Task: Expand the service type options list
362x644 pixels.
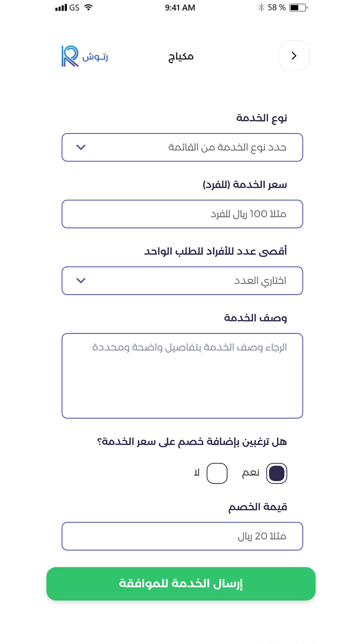Action: (x=182, y=147)
